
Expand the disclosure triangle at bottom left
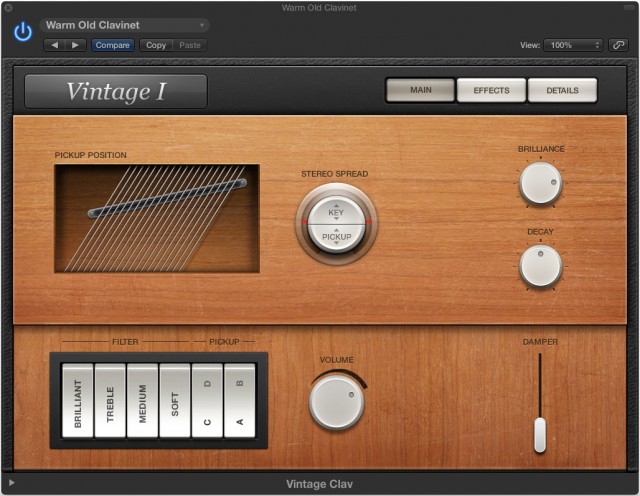[x=12, y=484]
